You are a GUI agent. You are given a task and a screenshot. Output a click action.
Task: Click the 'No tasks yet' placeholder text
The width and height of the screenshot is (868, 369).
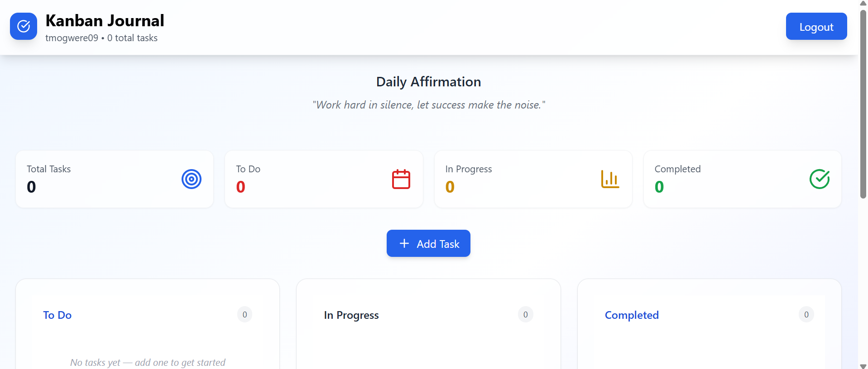148,363
